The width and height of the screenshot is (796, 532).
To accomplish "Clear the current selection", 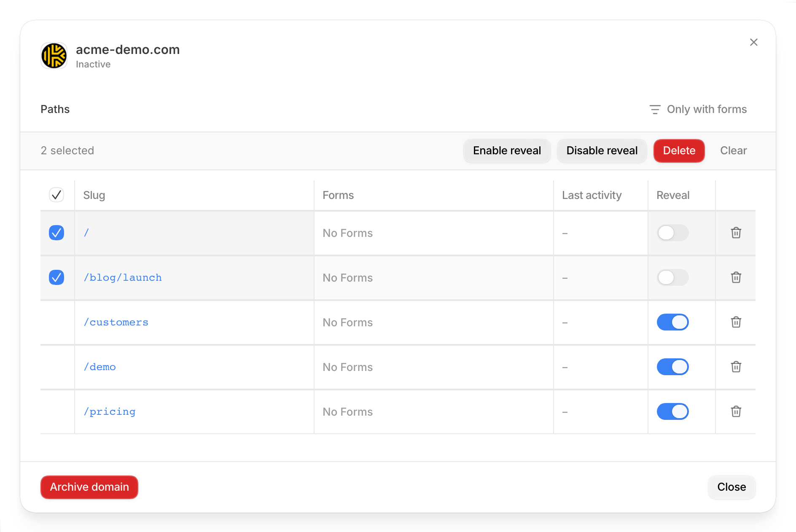I will (733, 150).
